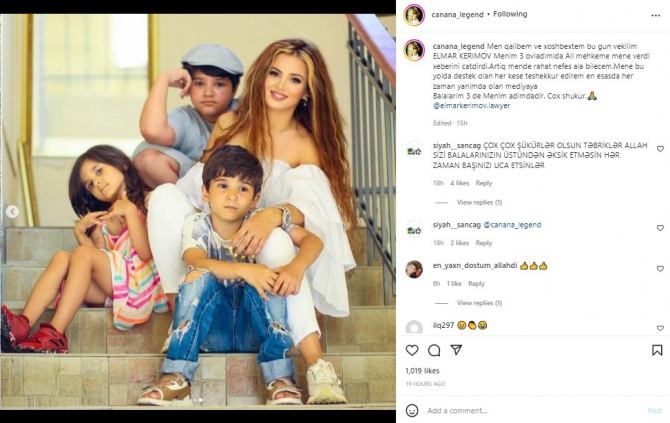Focus the Add a comment field
Screen dimensions: 670x423
pos(534,411)
